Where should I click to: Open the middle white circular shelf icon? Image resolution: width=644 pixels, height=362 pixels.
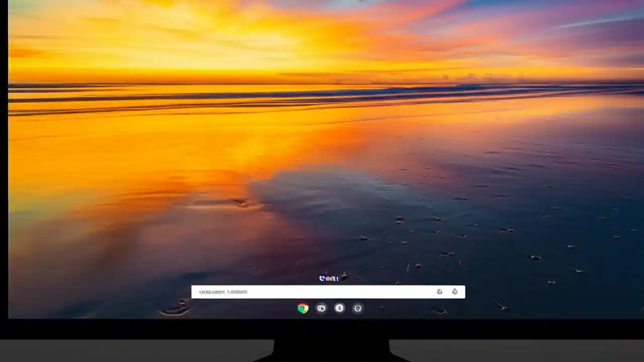pos(339,308)
